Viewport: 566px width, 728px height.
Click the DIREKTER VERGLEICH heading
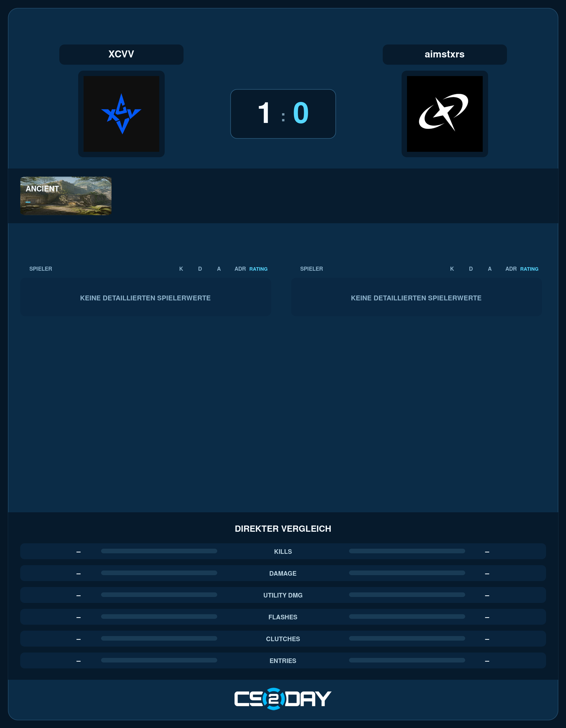pos(283,529)
